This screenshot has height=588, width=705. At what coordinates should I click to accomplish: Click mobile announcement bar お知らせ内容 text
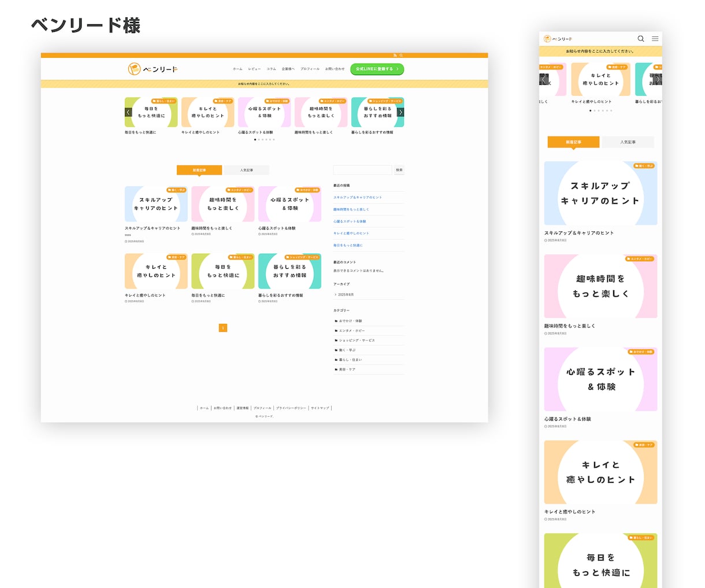pos(600,51)
